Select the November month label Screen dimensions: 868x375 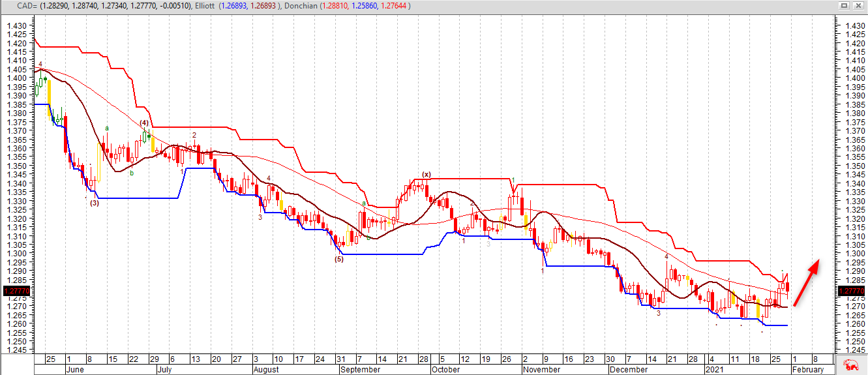coord(541,369)
